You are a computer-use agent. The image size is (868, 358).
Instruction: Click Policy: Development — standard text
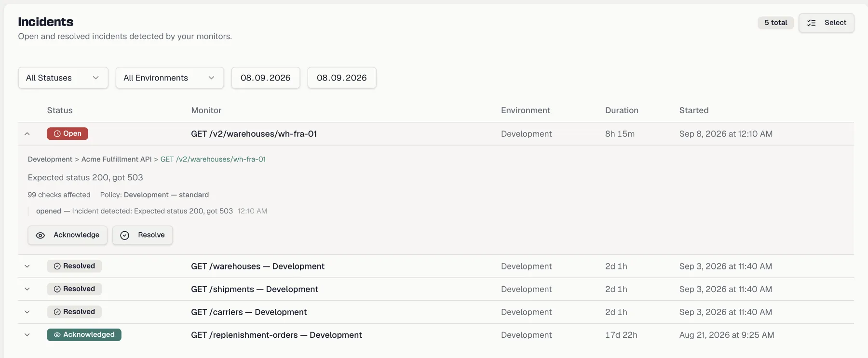coord(154,195)
